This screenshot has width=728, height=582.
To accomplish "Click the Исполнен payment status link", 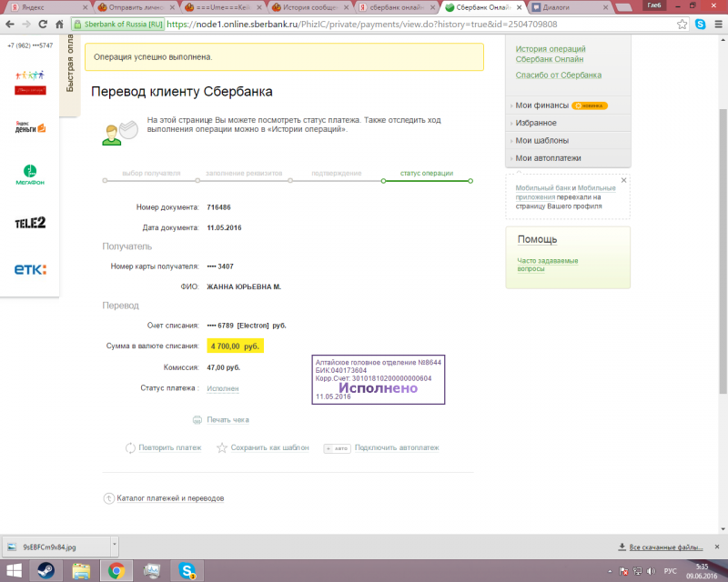I will point(223,388).
